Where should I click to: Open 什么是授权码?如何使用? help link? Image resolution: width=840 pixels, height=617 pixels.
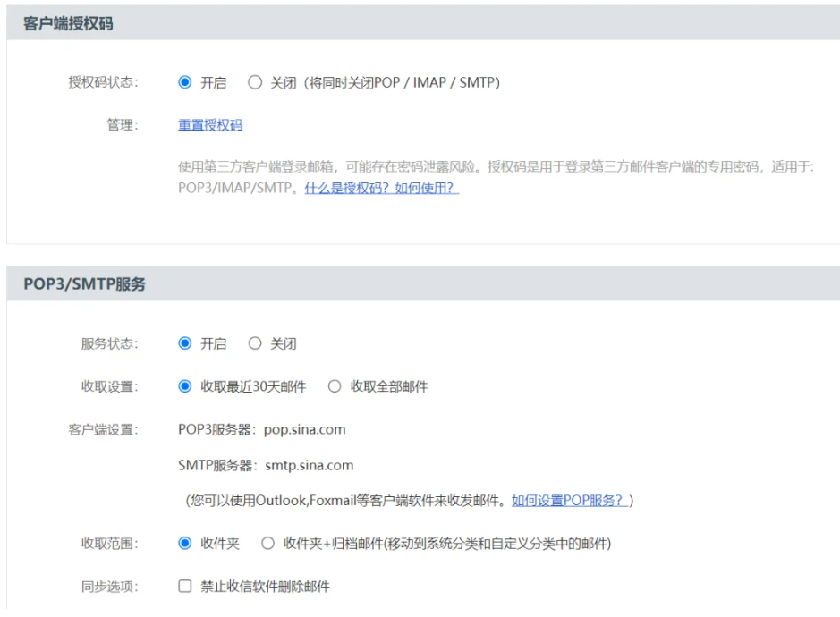381,188
